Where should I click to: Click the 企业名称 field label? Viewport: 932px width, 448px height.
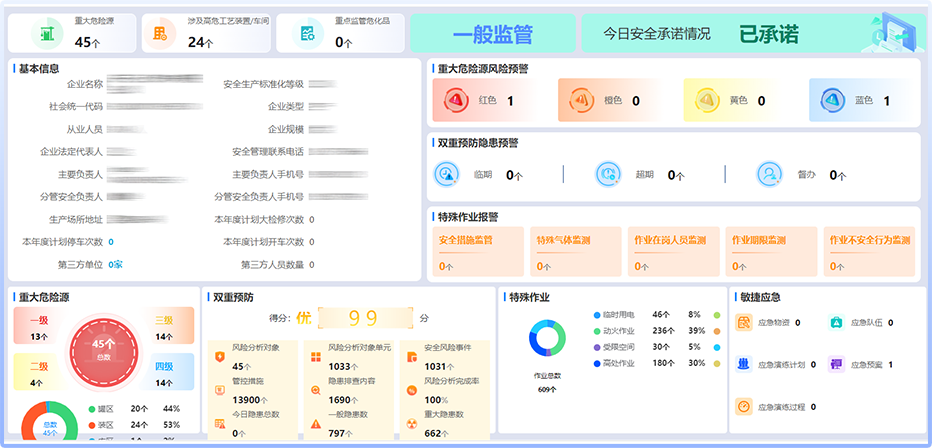click(85, 84)
